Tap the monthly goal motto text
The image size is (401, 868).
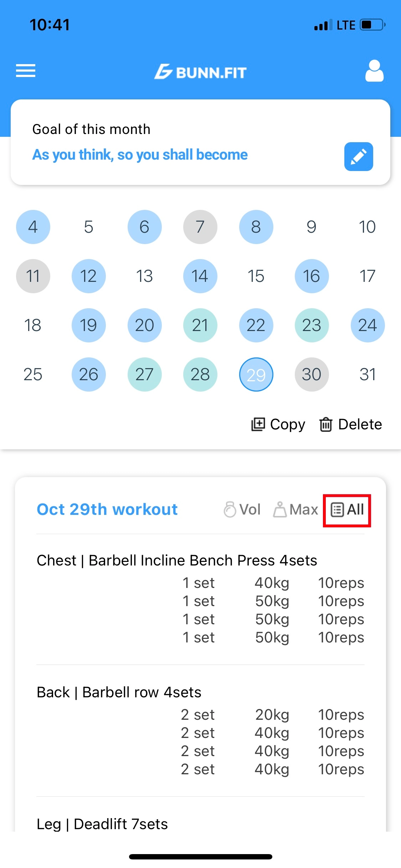[140, 155]
